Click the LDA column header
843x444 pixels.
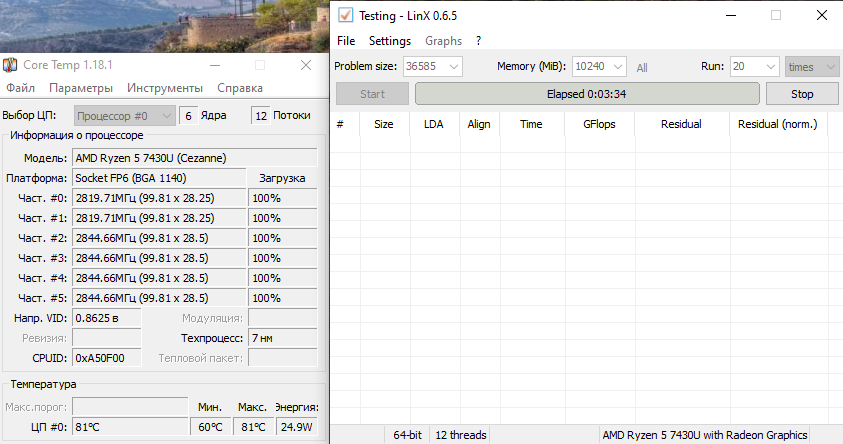click(x=434, y=124)
